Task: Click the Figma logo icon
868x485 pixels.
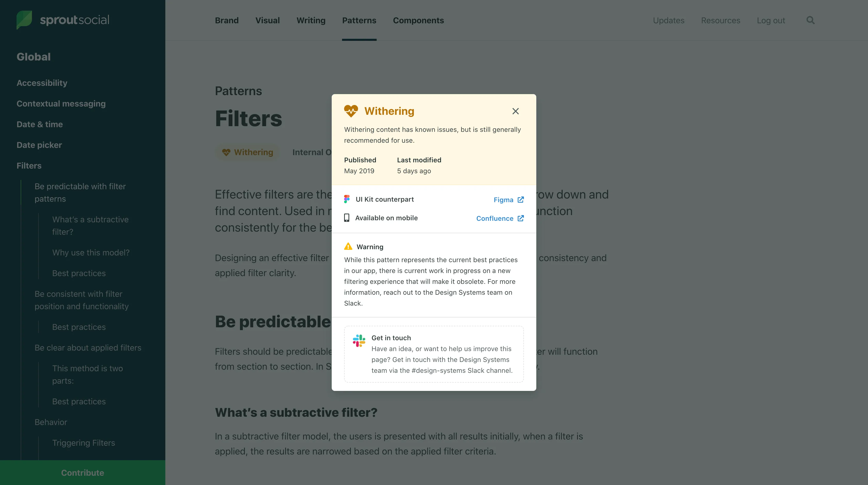Action: [347, 199]
